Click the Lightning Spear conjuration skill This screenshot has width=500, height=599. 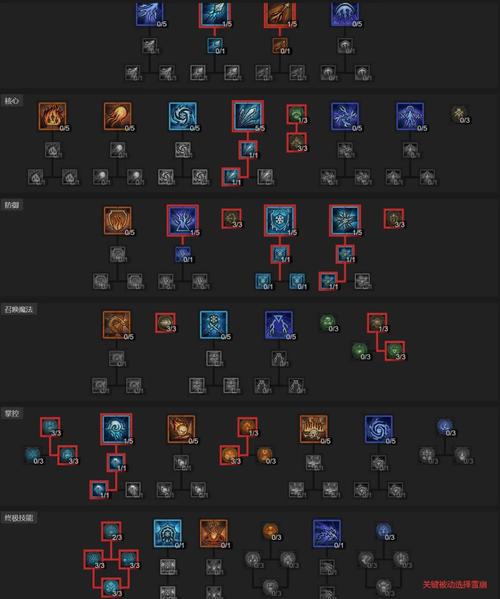coord(279,325)
